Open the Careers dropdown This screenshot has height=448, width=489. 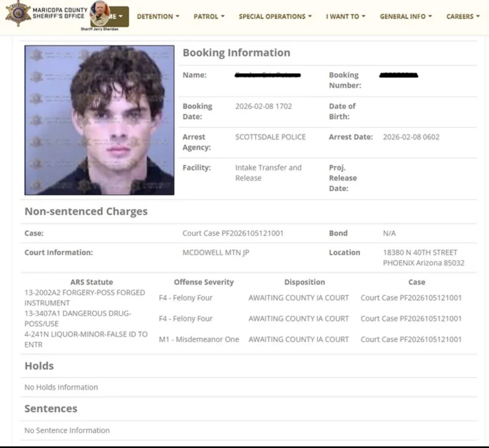463,17
